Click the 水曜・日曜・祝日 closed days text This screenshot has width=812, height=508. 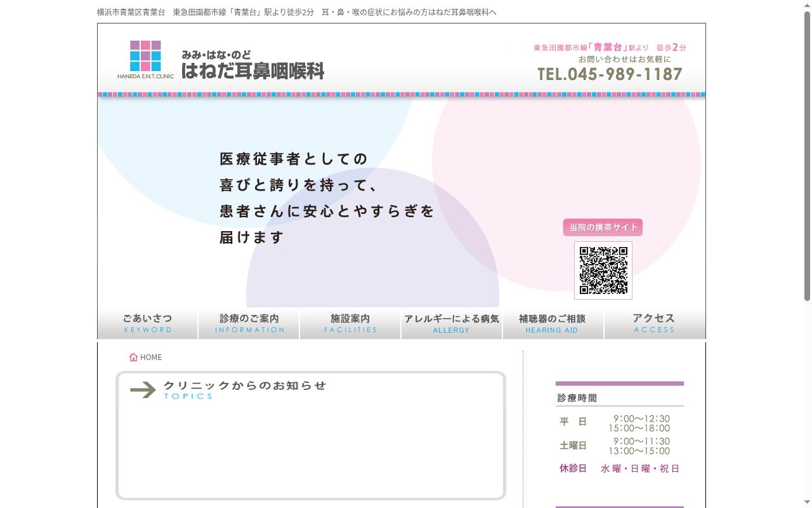click(x=640, y=469)
